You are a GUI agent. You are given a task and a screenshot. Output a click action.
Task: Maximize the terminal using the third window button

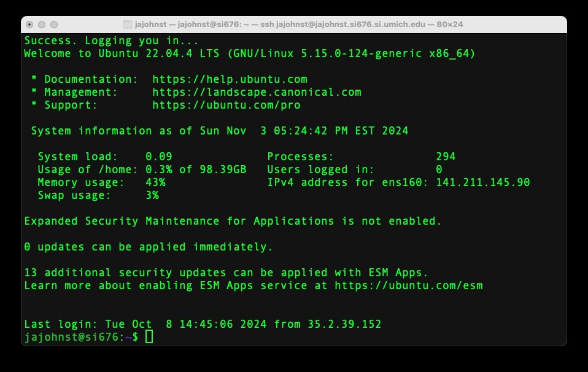[54, 25]
